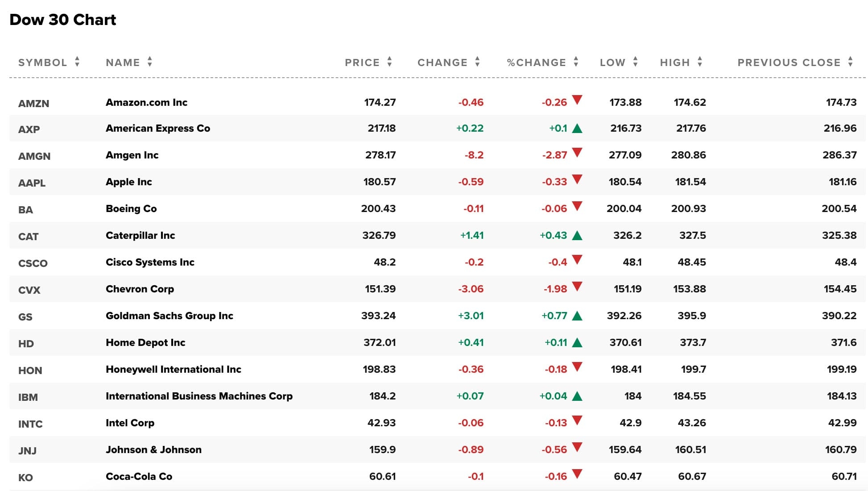Screen dimensions: 868x491
Task: Toggle sorting on the NAME column
Action: coord(149,62)
